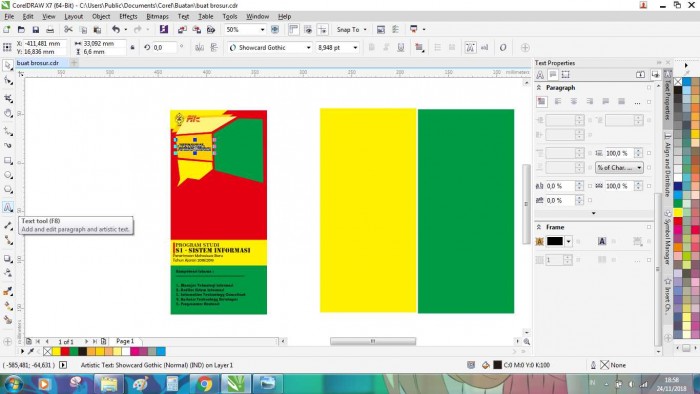This screenshot has height=394, width=700.
Task: Click the Export icon in toolbar
Action: (x=196, y=29)
